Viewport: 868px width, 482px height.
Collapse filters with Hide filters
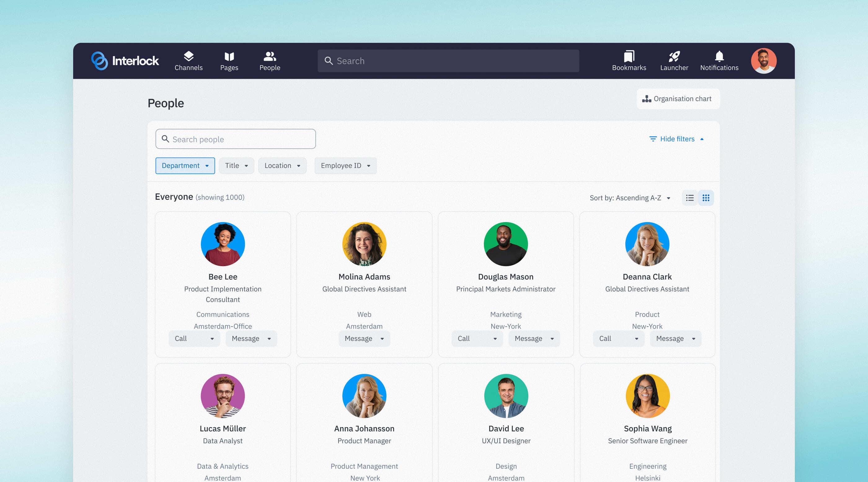(x=677, y=139)
